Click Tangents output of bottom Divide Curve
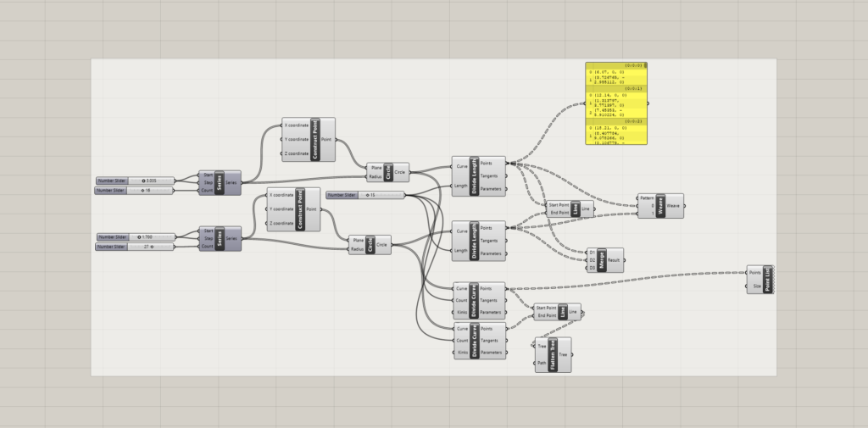The height and width of the screenshot is (428, 868). [489, 341]
